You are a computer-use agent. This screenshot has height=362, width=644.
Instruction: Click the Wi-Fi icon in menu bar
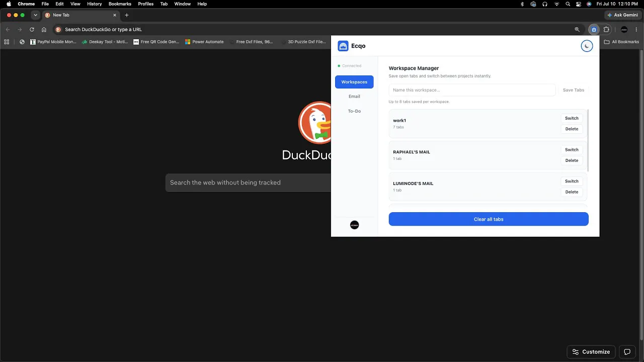[556, 4]
